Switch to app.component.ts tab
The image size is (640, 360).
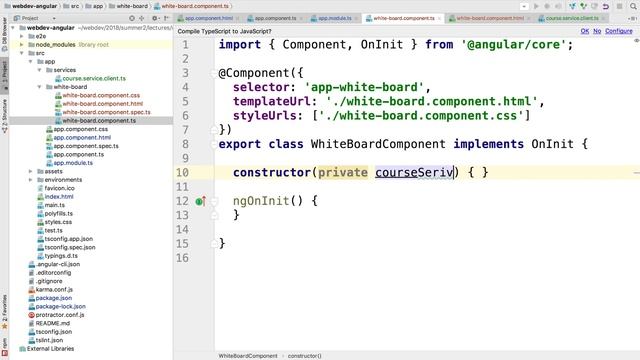(x=276, y=18)
